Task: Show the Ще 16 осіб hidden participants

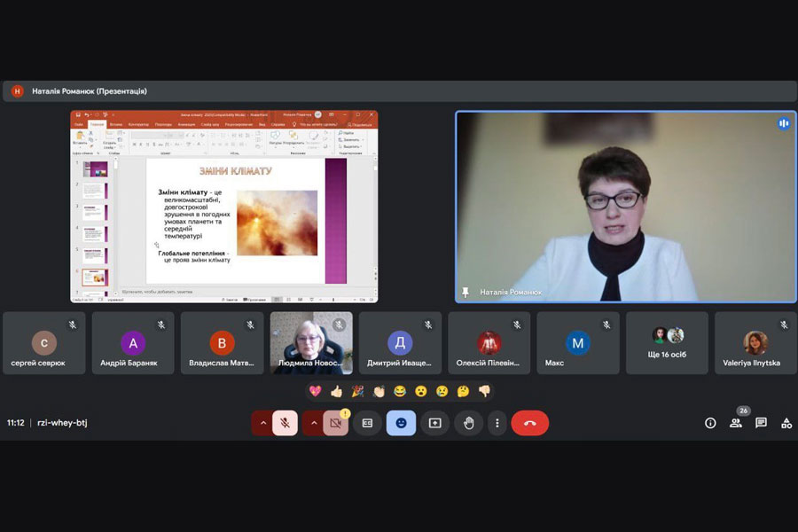Action: [x=667, y=343]
